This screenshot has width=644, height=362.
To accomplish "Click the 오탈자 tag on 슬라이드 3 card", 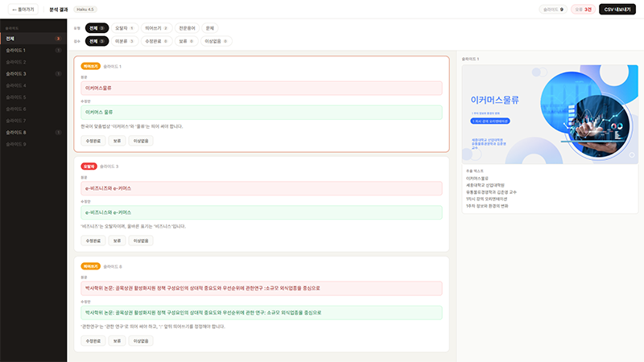I will [x=89, y=167].
